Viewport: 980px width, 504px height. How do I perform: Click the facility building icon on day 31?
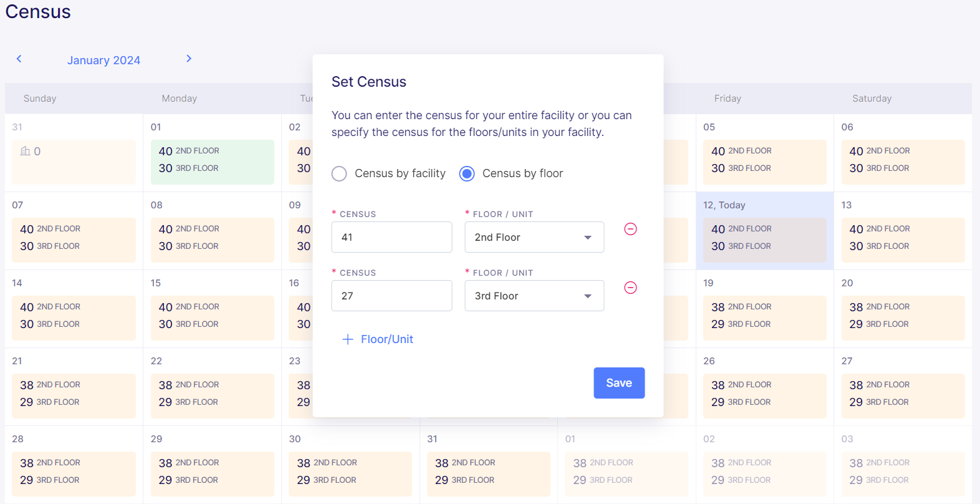coord(26,151)
